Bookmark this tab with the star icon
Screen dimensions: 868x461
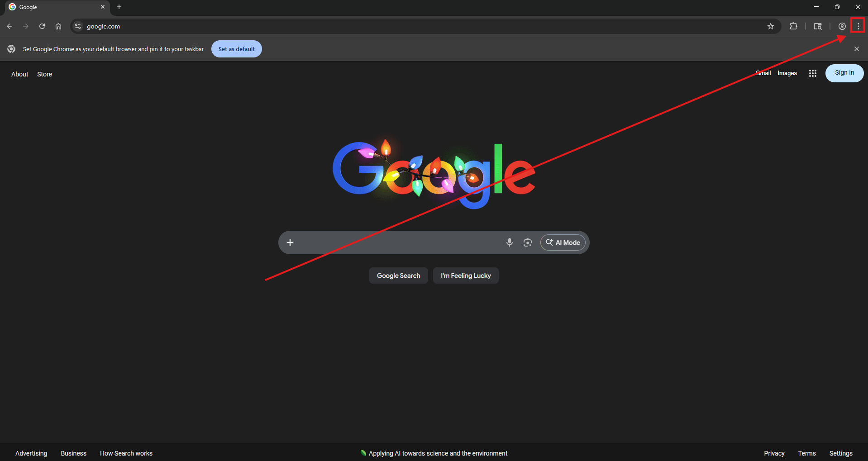point(771,26)
